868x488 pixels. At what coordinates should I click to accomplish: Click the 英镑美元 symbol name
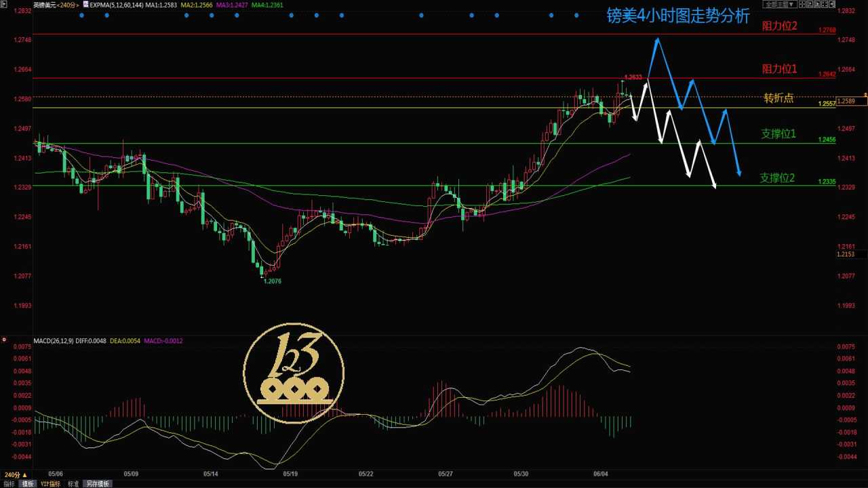tap(45, 5)
